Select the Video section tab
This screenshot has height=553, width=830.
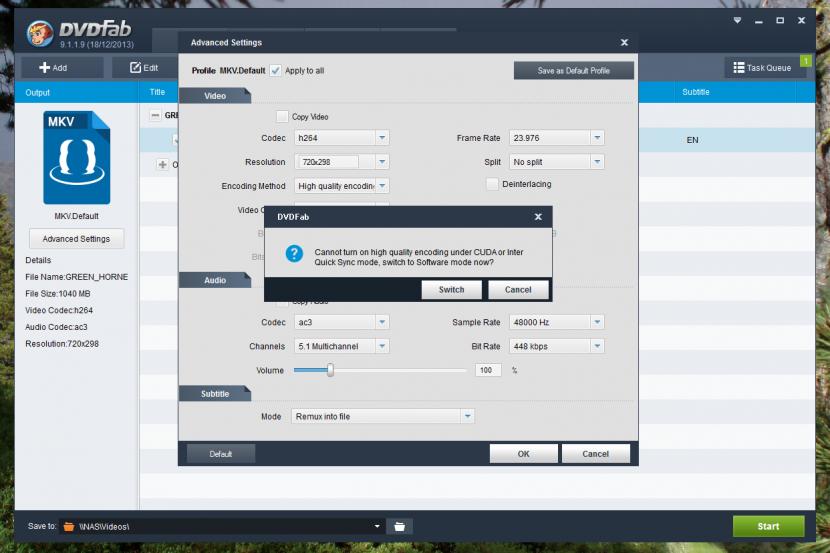click(x=215, y=96)
